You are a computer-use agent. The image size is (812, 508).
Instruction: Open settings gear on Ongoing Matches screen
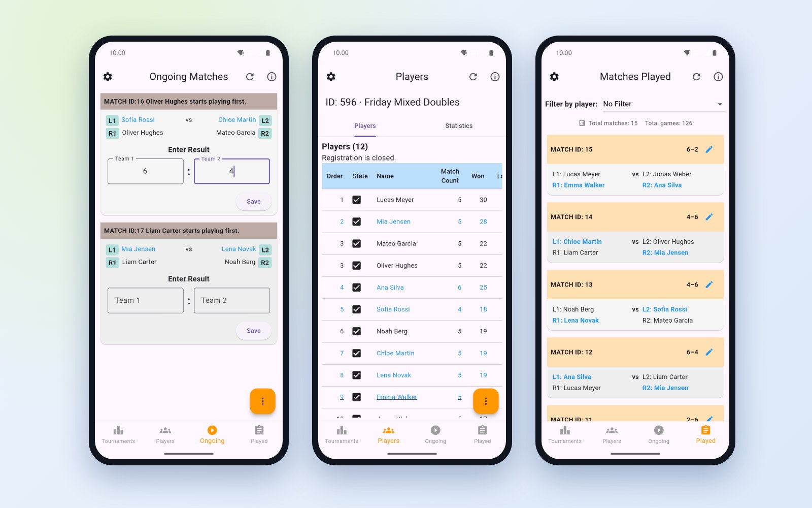(108, 77)
